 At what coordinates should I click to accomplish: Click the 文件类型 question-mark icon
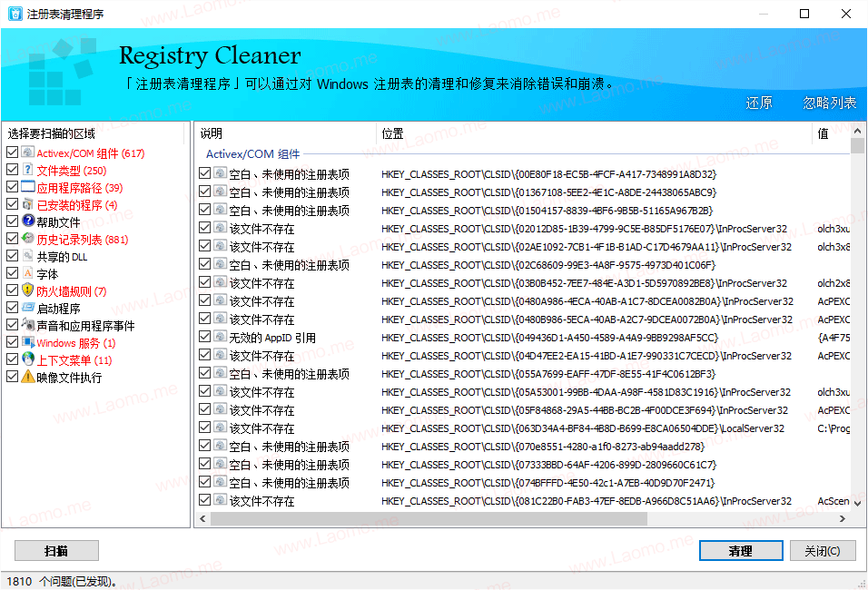(27, 170)
